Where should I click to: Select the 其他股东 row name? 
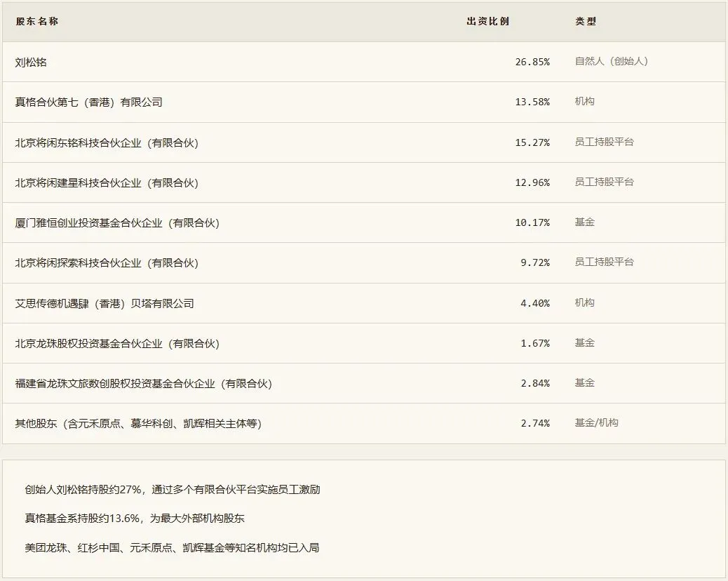138,423
